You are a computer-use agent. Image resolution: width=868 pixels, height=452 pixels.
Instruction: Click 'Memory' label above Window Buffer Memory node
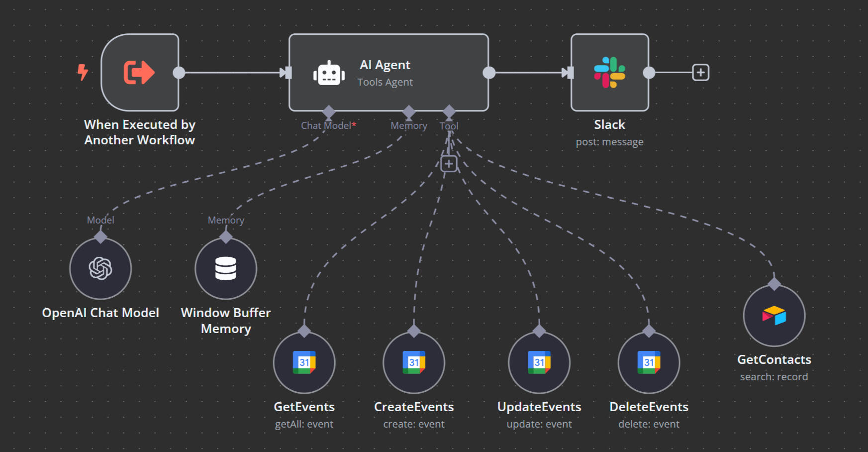click(x=226, y=220)
